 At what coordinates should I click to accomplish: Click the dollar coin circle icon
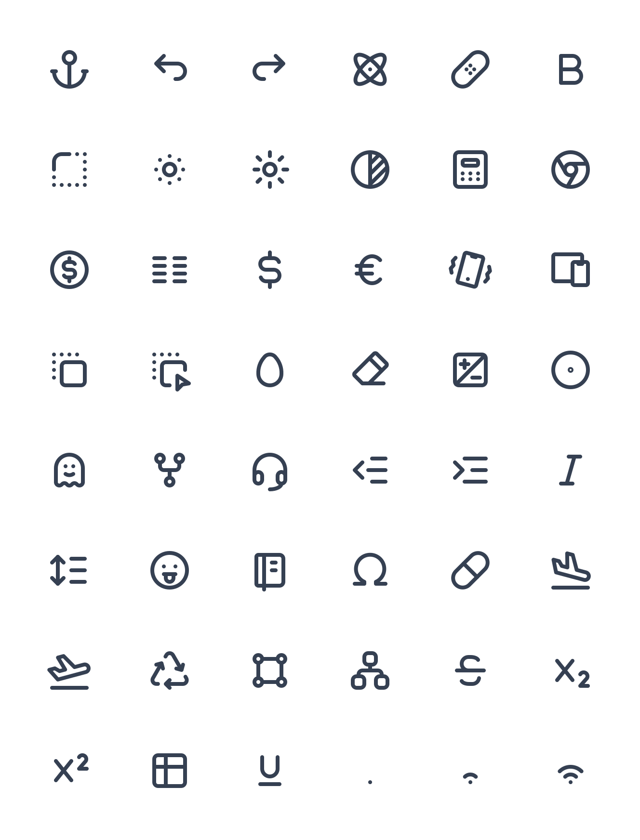click(x=69, y=270)
